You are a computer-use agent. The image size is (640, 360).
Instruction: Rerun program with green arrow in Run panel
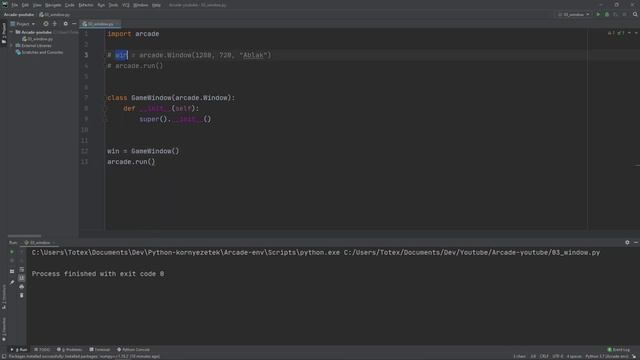tap(12, 252)
